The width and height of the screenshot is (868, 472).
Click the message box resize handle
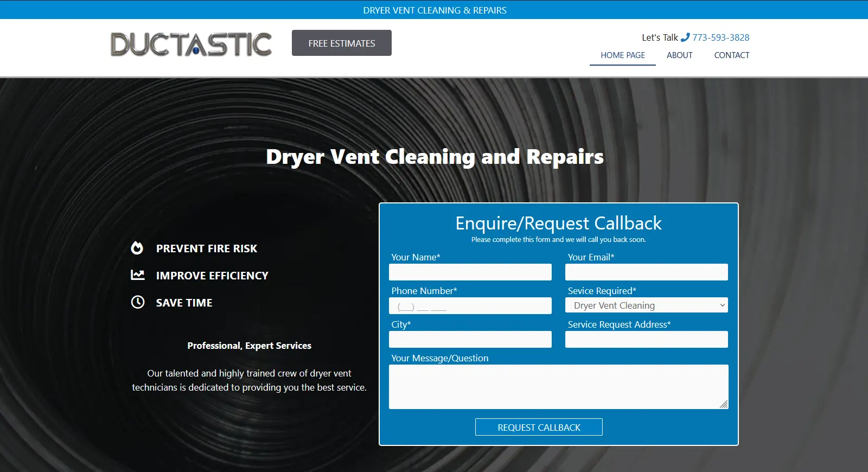coord(724,404)
